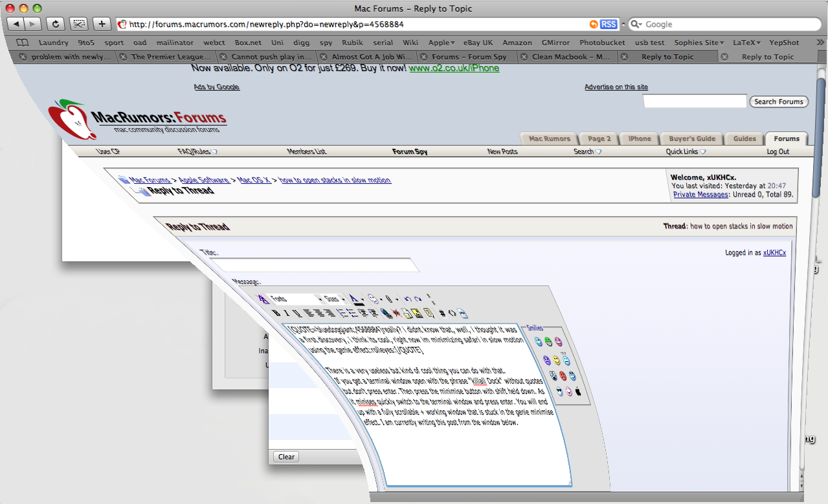Open the LaTeX bookmarks folder
Image resolution: width=828 pixels, height=504 pixels.
(x=746, y=43)
